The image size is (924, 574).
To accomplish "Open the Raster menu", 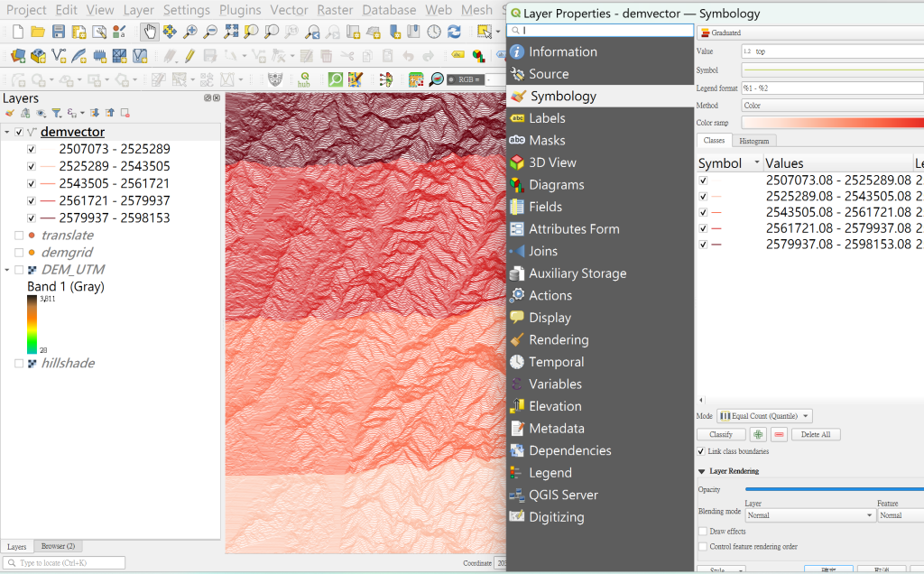I will [x=335, y=10].
